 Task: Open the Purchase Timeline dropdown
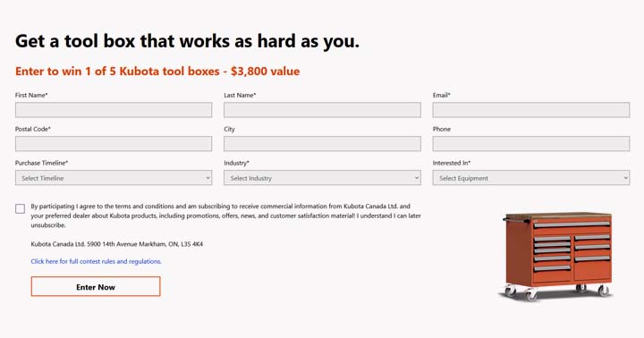click(114, 178)
